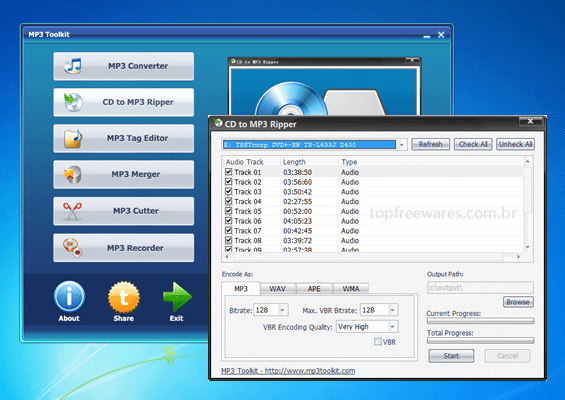Click the Total Progress bar

480,341
